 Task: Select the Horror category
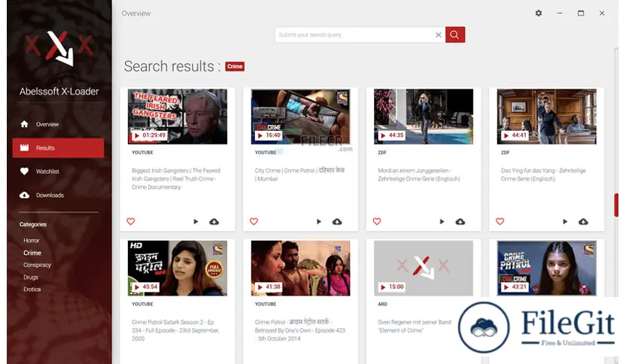(x=32, y=241)
